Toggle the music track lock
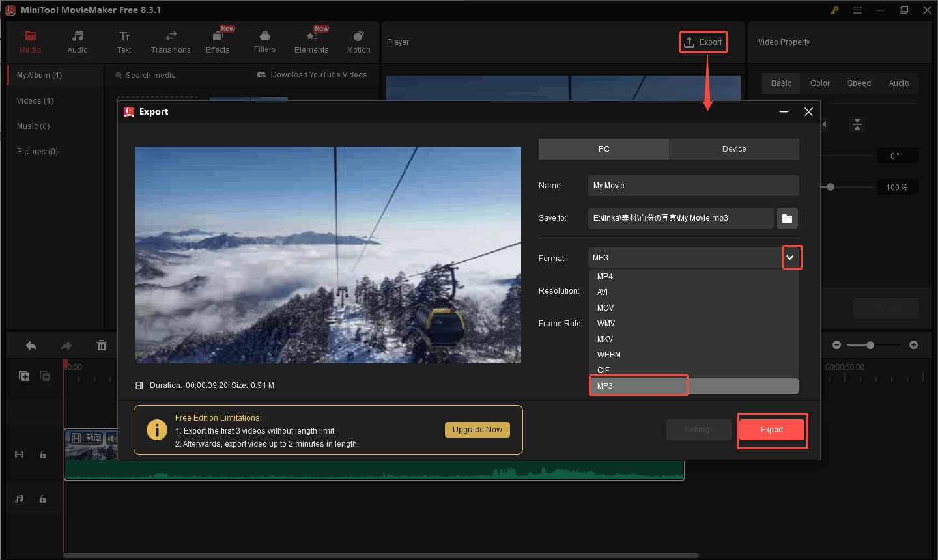This screenshot has width=938, height=560. 43,499
